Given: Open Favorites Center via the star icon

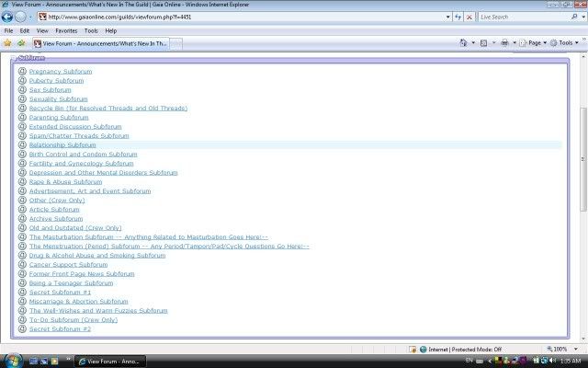Looking at the screenshot, I should (x=7, y=43).
